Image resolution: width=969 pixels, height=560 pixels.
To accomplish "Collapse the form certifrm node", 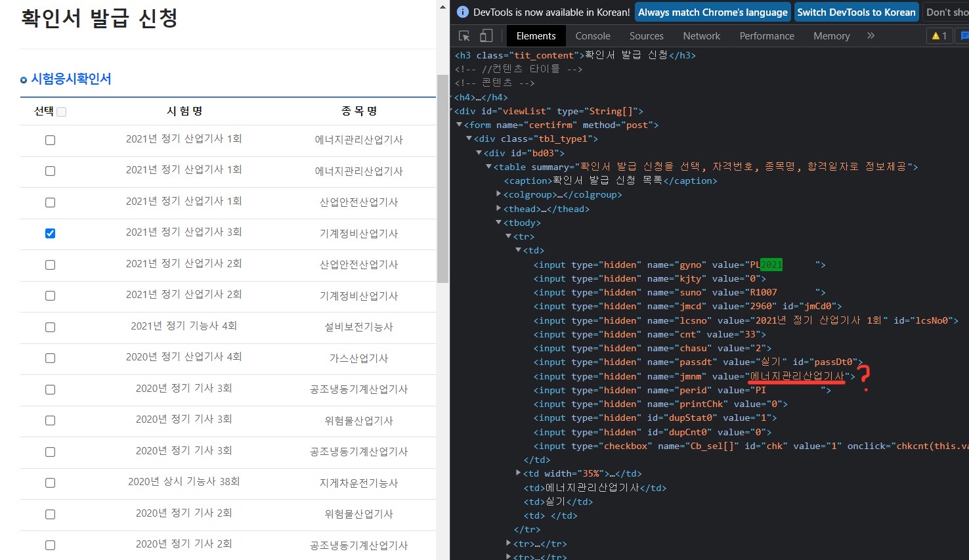I will (459, 125).
